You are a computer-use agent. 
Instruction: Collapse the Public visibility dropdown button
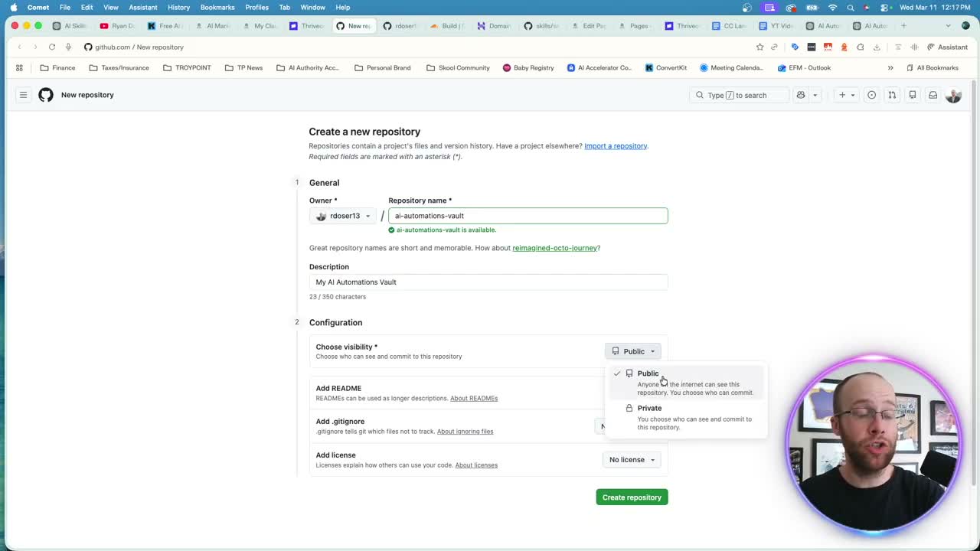click(x=633, y=351)
